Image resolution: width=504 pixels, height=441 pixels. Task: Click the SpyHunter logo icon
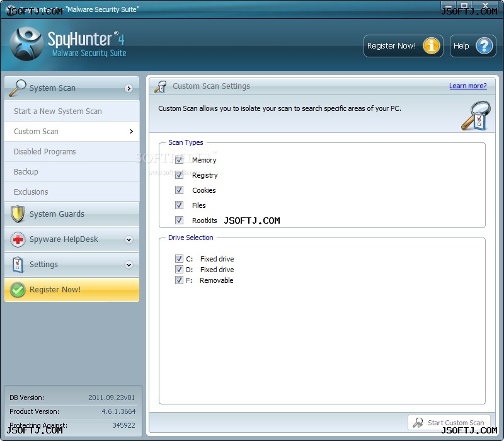tap(26, 43)
